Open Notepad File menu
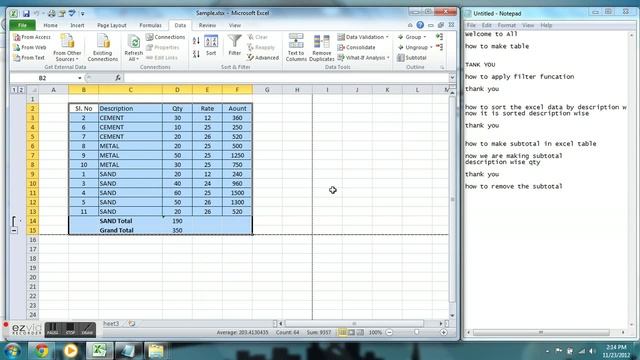The width and height of the screenshot is (640, 360). (x=471, y=25)
